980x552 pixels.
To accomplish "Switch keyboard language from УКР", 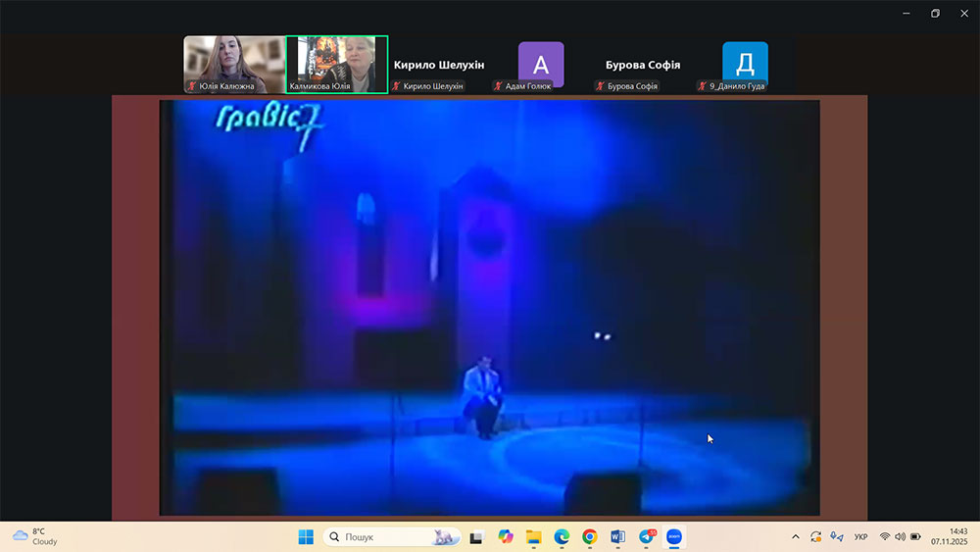I will pyautogui.click(x=860, y=537).
